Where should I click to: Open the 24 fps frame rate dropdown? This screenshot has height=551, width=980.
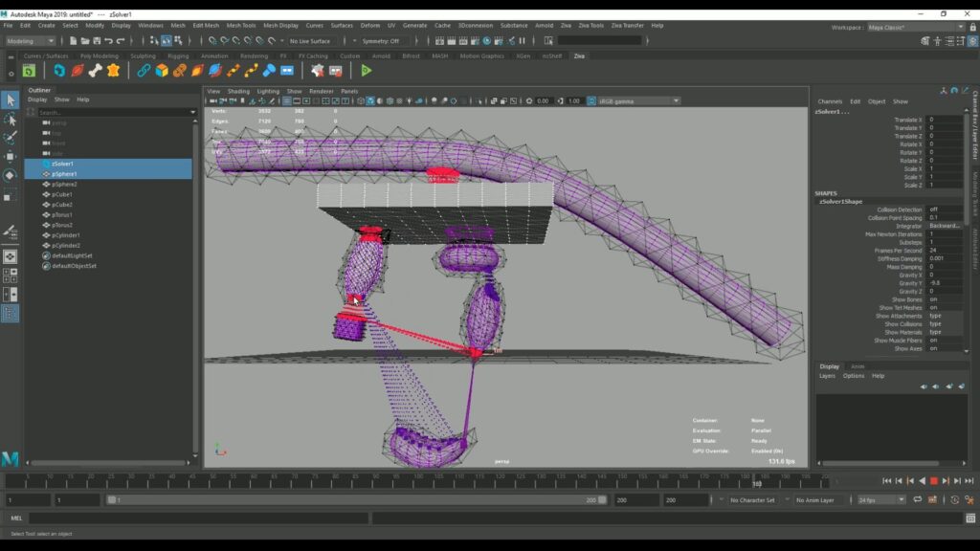tap(881, 499)
